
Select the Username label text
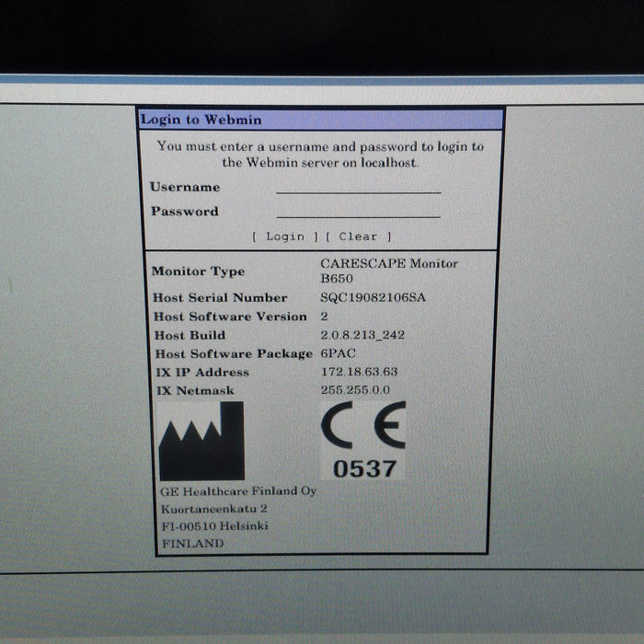click(185, 187)
